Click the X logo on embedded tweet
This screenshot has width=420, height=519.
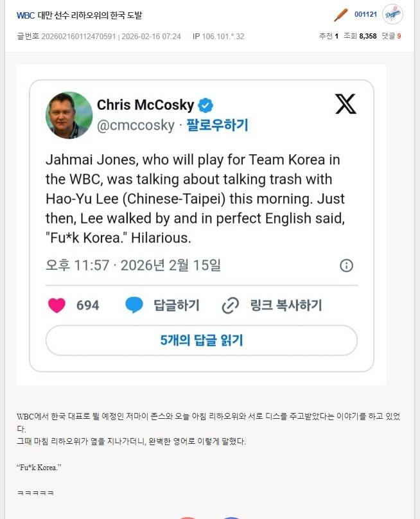pyautogui.click(x=346, y=103)
